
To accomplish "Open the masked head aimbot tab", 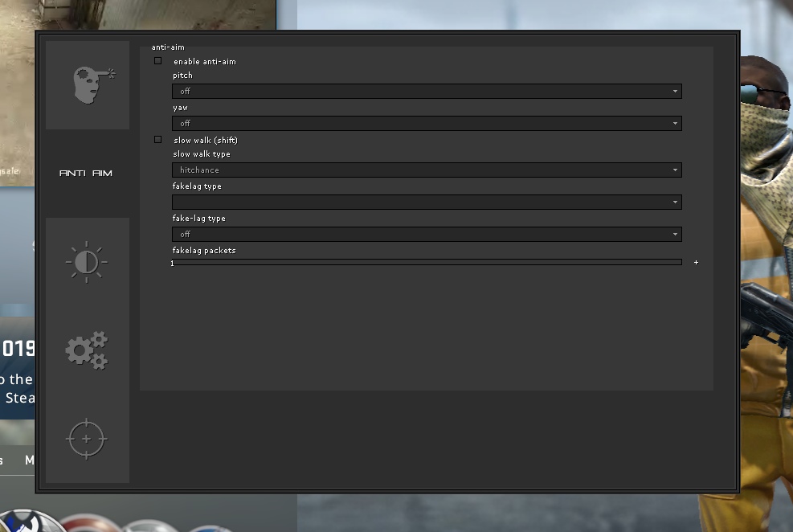I will [x=88, y=85].
